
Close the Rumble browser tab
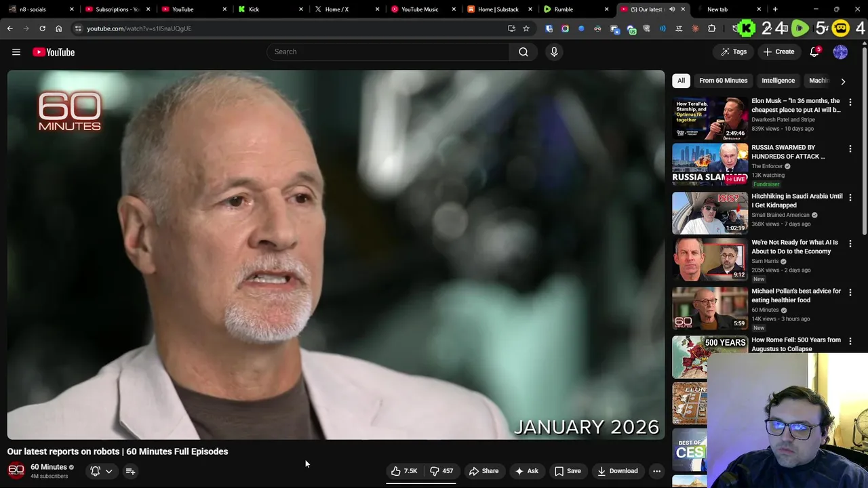click(606, 9)
